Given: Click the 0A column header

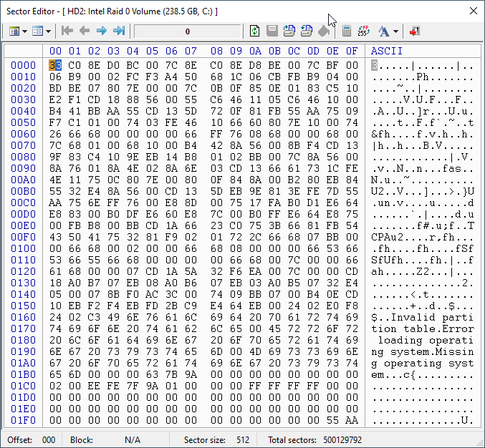Looking at the screenshot, I should pos(255,51).
